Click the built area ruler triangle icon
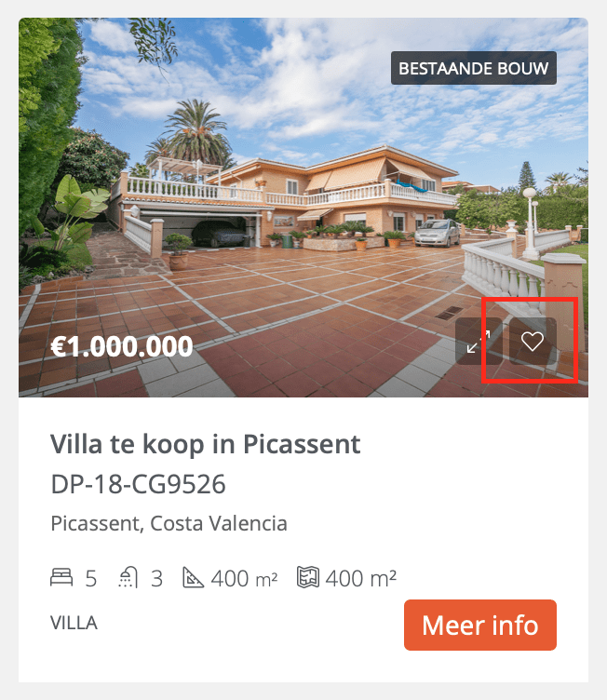 point(193,577)
